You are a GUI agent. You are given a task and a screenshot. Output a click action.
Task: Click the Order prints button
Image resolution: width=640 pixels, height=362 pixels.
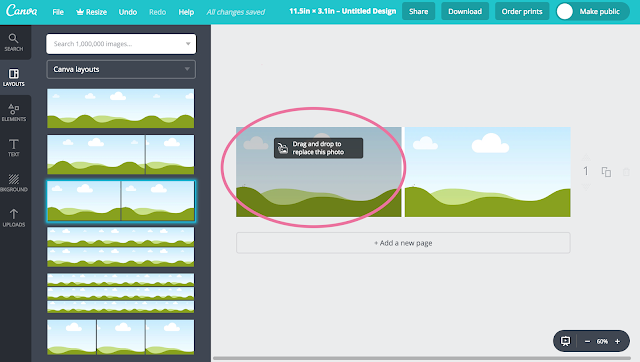[x=522, y=11]
